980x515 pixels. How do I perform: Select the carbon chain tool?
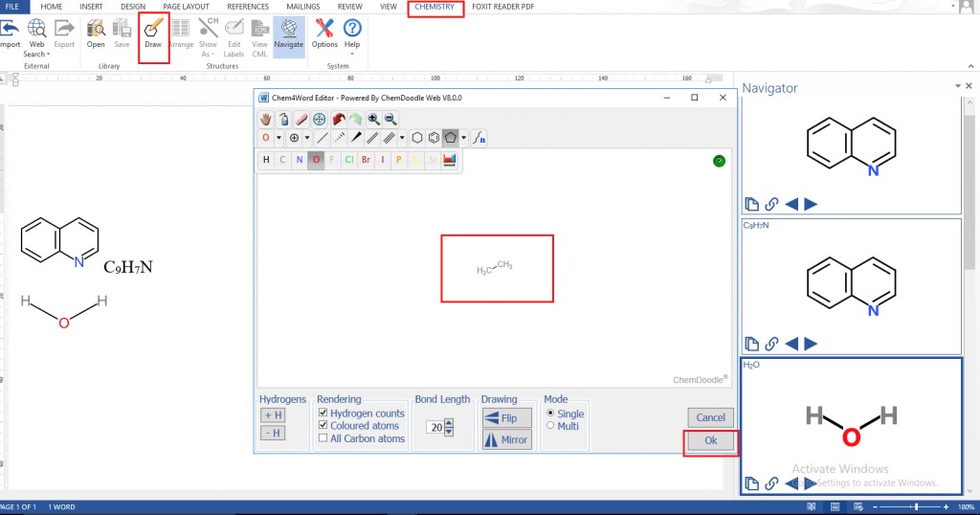(x=479, y=138)
